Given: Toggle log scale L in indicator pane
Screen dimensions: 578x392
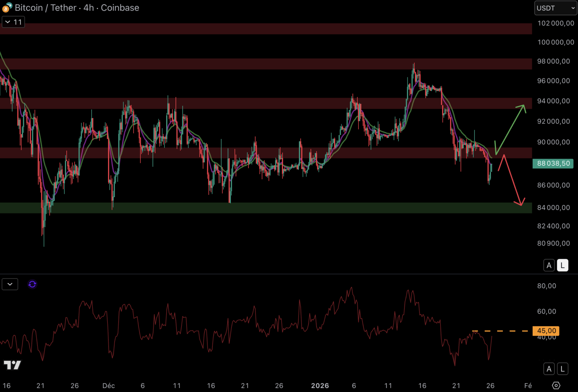Looking at the screenshot, I should tap(562, 369).
